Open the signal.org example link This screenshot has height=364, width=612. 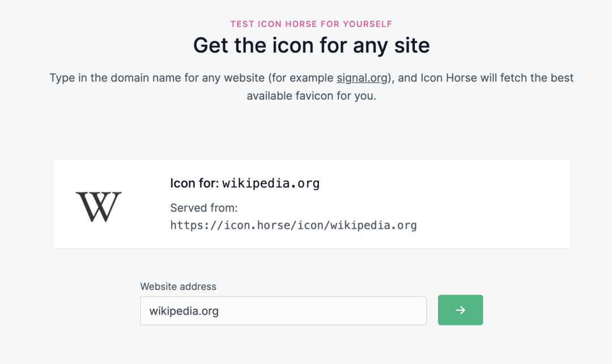362,78
